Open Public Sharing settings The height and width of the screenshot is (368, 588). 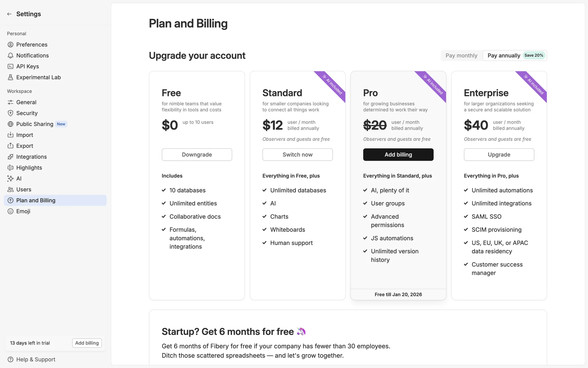click(x=35, y=124)
